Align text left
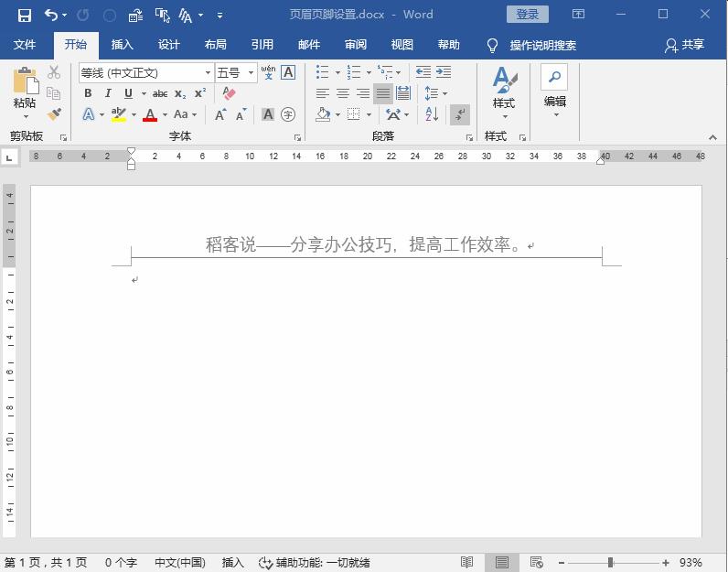This screenshot has width=728, height=572. [x=322, y=93]
